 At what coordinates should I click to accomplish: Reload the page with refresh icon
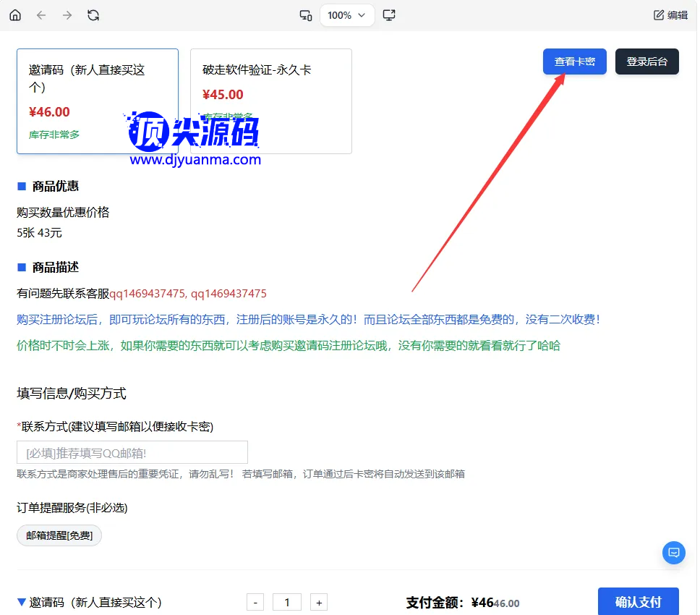tap(93, 15)
